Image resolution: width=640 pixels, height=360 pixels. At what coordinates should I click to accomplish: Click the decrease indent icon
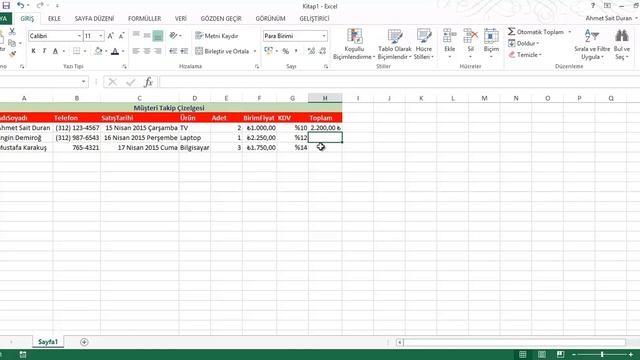(x=173, y=51)
